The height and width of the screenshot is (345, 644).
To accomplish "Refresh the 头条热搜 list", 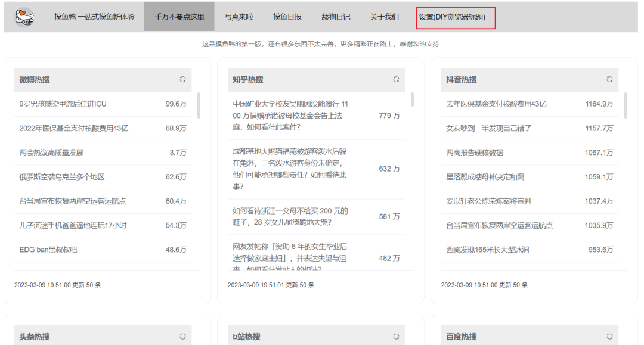I will pyautogui.click(x=183, y=337).
